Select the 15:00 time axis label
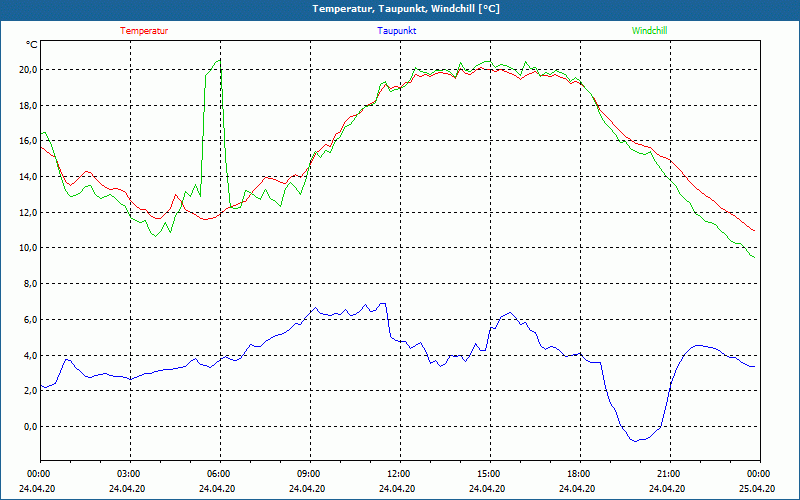Viewport: 800px width, 500px height. pyautogui.click(x=488, y=474)
